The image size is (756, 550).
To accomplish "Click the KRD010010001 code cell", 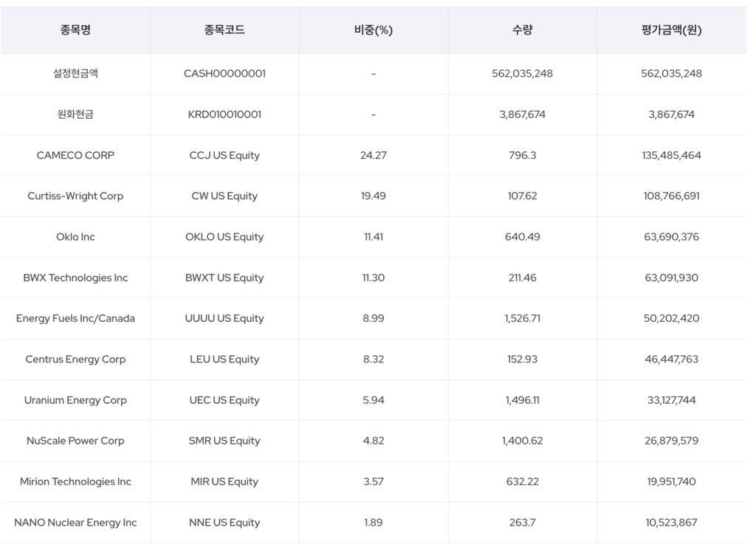I will click(224, 114).
